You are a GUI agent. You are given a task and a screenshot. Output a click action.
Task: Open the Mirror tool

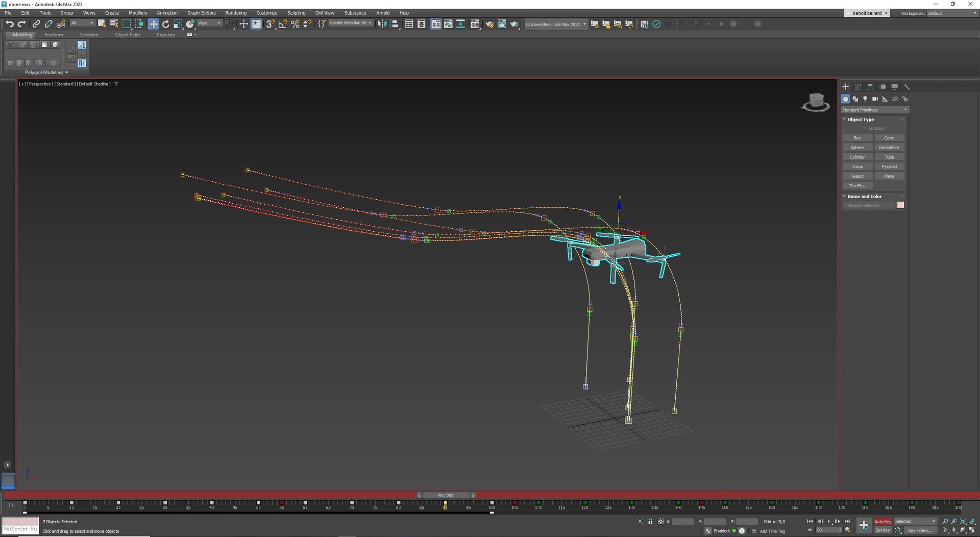[382, 24]
